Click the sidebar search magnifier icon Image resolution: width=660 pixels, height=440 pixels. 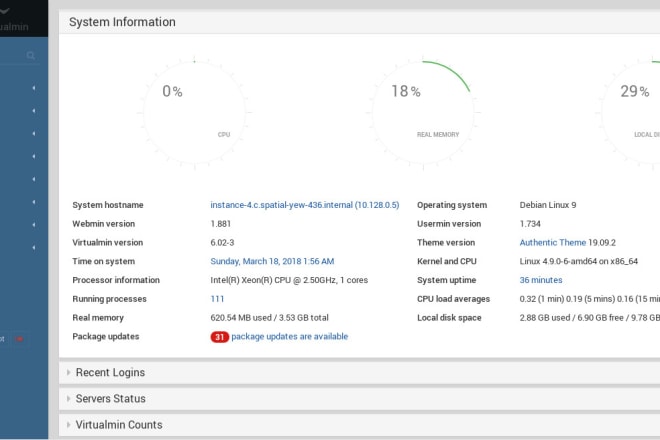click(30, 56)
